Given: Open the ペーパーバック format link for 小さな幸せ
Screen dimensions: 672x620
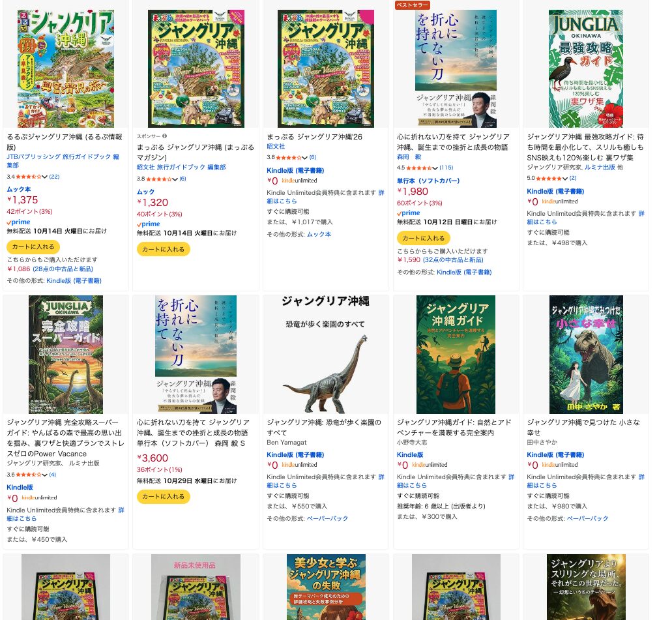Looking at the screenshot, I should 587,518.
